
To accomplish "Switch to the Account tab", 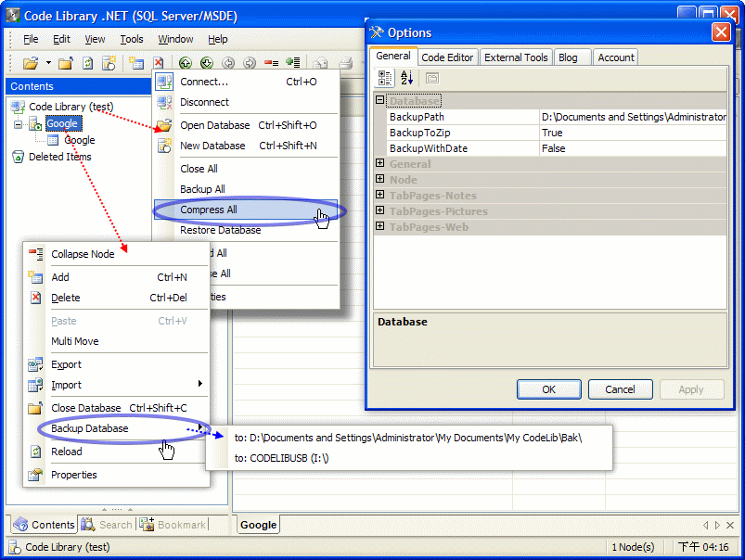I will point(616,57).
